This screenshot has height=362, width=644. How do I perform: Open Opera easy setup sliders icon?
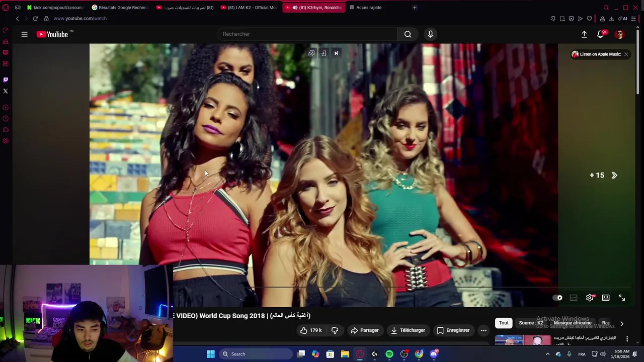click(633, 19)
